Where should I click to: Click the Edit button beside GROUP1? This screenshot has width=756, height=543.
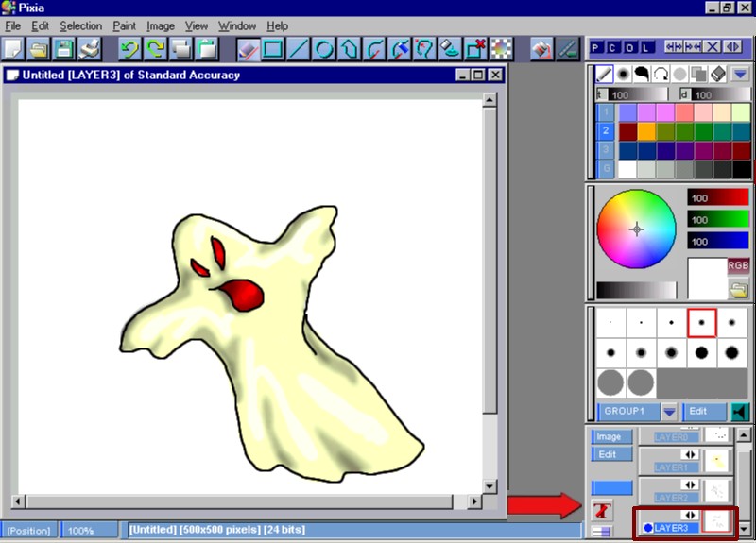(x=697, y=412)
